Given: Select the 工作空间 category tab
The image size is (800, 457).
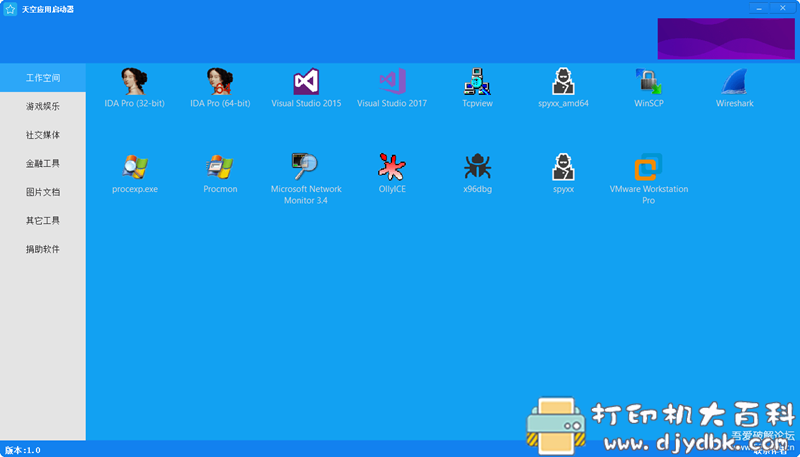Looking at the screenshot, I should coord(43,78).
